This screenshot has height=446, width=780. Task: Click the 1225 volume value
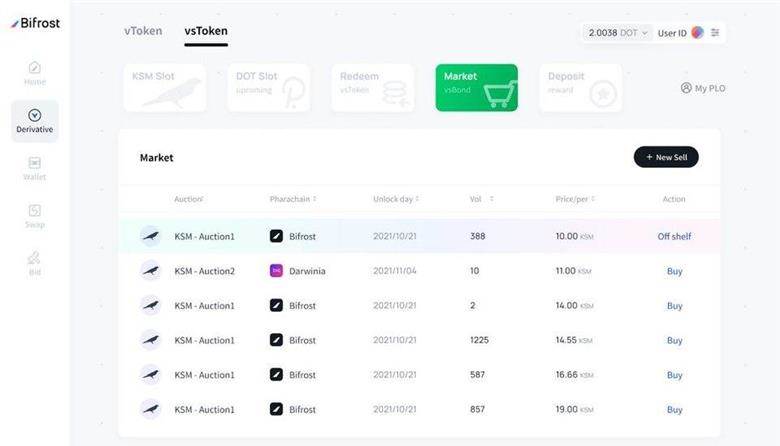coord(480,340)
